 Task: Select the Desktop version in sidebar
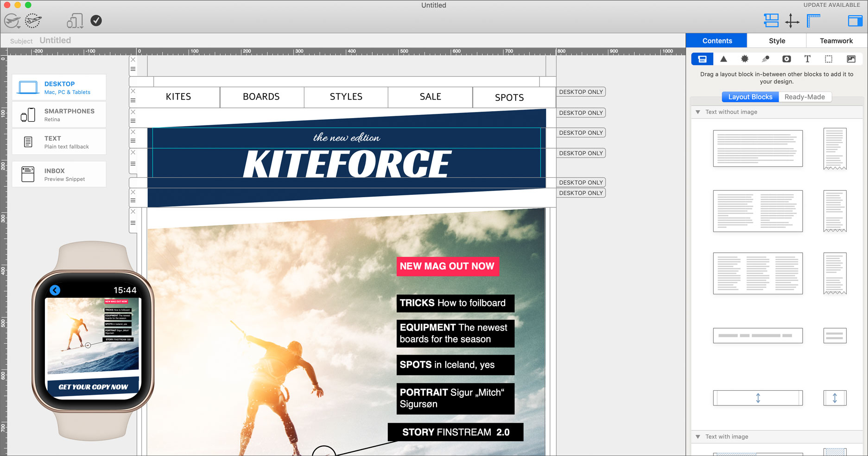point(59,87)
